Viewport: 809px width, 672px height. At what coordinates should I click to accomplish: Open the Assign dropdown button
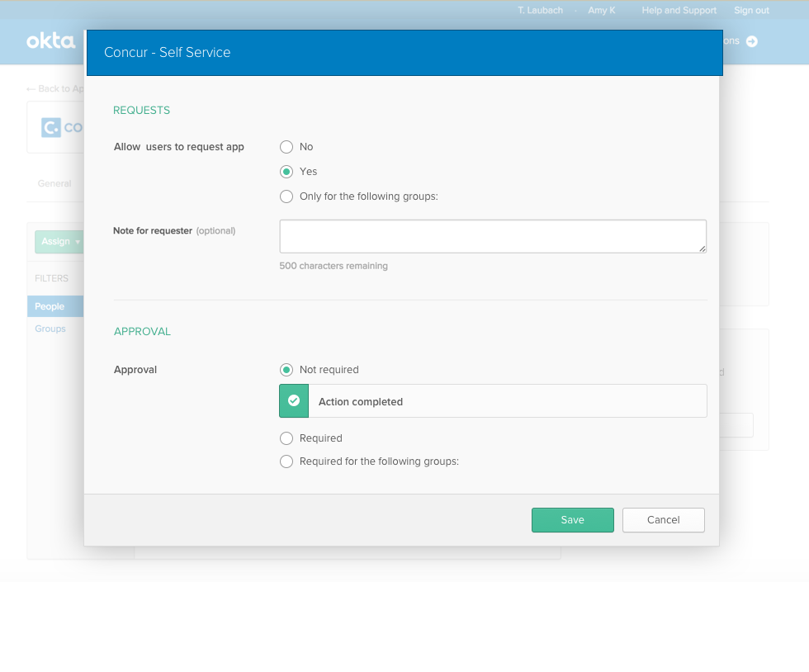point(59,242)
